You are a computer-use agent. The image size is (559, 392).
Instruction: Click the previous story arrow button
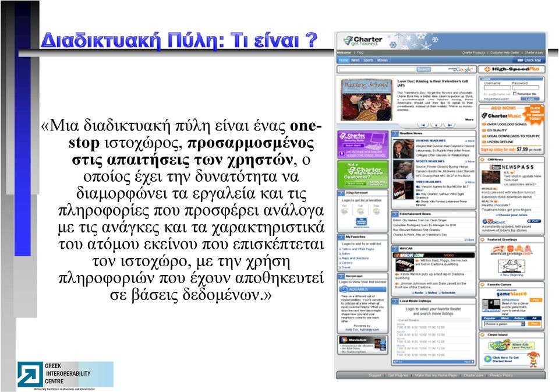click(x=423, y=125)
